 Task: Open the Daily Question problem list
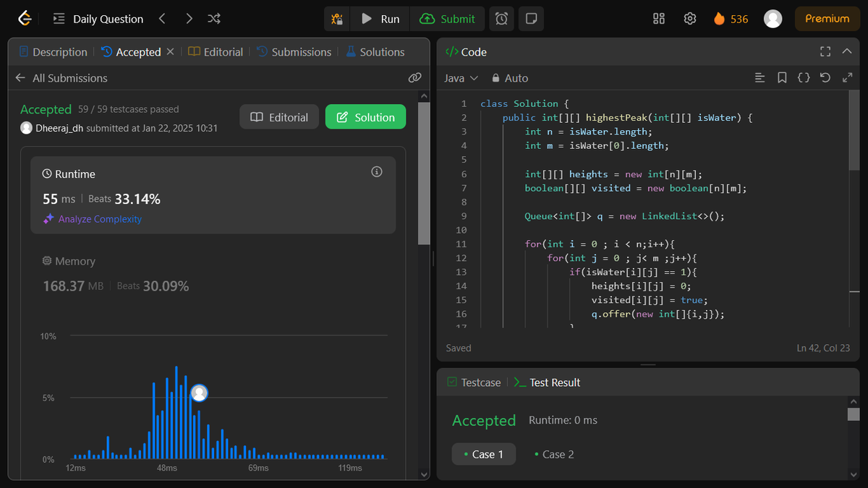(x=98, y=19)
